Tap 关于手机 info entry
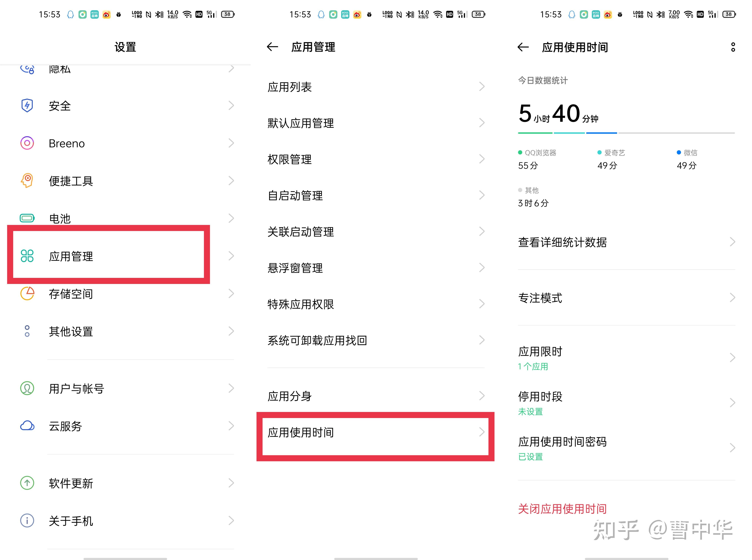 click(x=125, y=520)
